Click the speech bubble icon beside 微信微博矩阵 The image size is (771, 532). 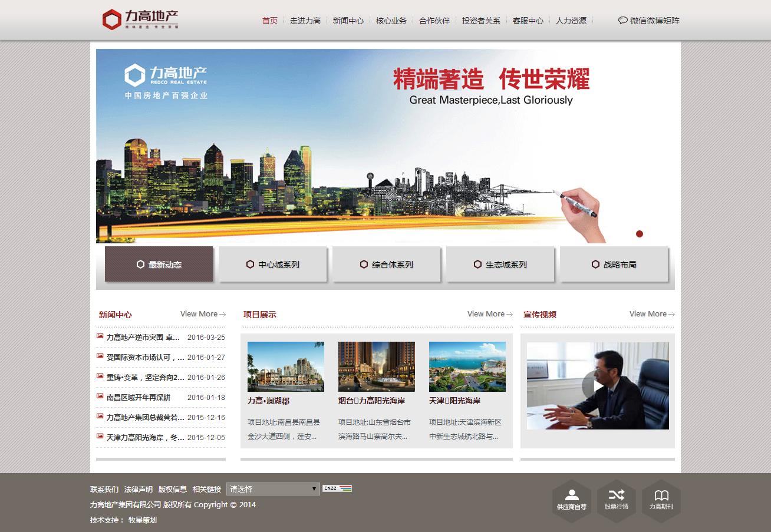coord(623,20)
